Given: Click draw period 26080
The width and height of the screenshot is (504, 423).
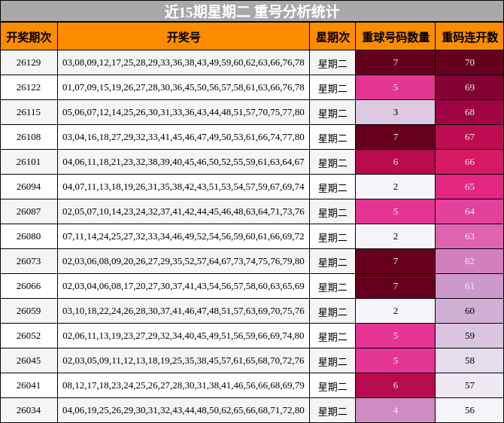Looking at the screenshot, I should 29,236.
